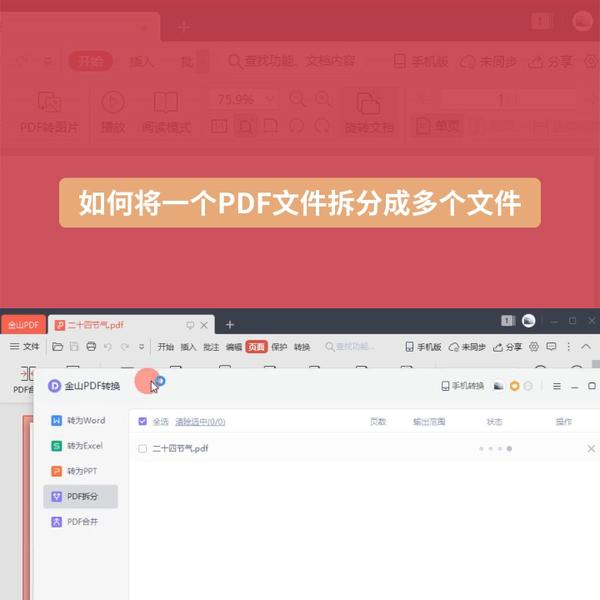The image size is (600, 600).
Task: Switch to the 开始 ribbon tab
Action: (x=166, y=347)
